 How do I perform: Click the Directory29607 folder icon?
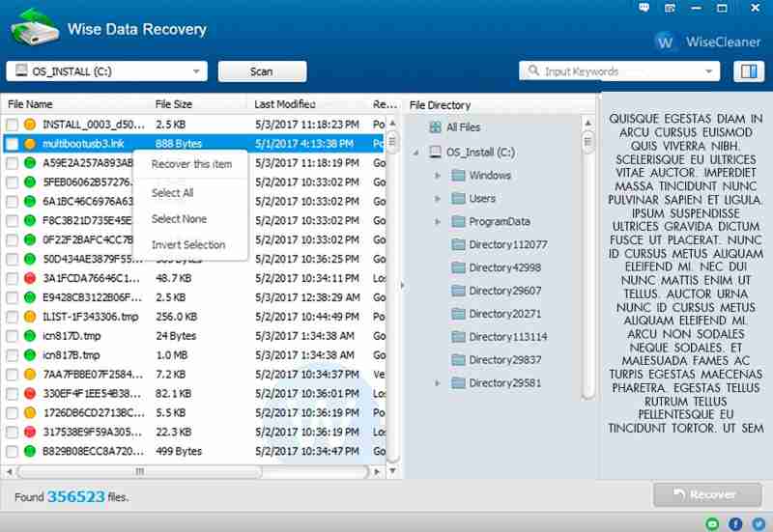click(x=458, y=291)
